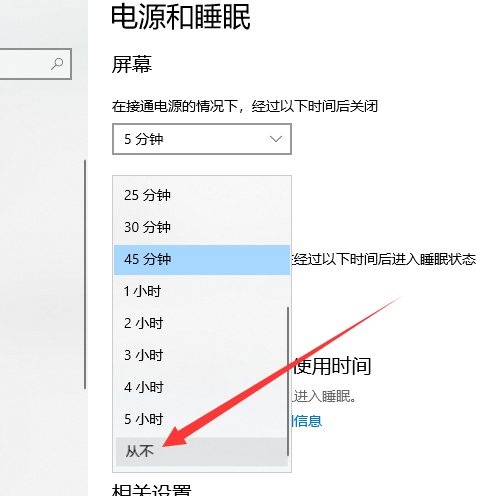Image resolution: width=491 pixels, height=496 pixels.
Task: Click the 屏幕 section heading
Action: click(132, 64)
